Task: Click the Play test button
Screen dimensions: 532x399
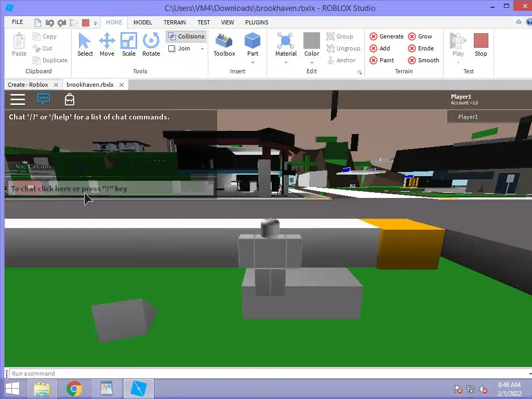Action: pos(458,45)
